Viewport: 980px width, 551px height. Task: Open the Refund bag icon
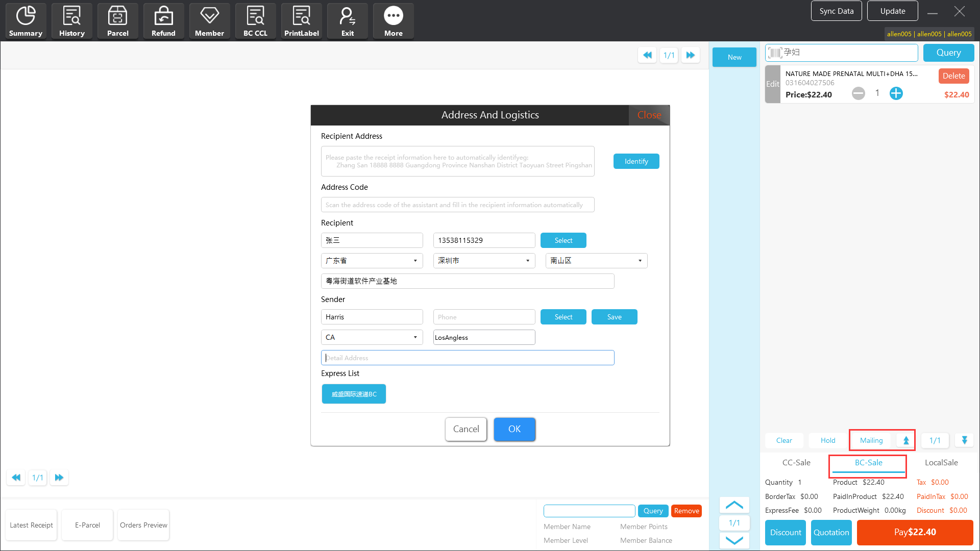coord(163,21)
